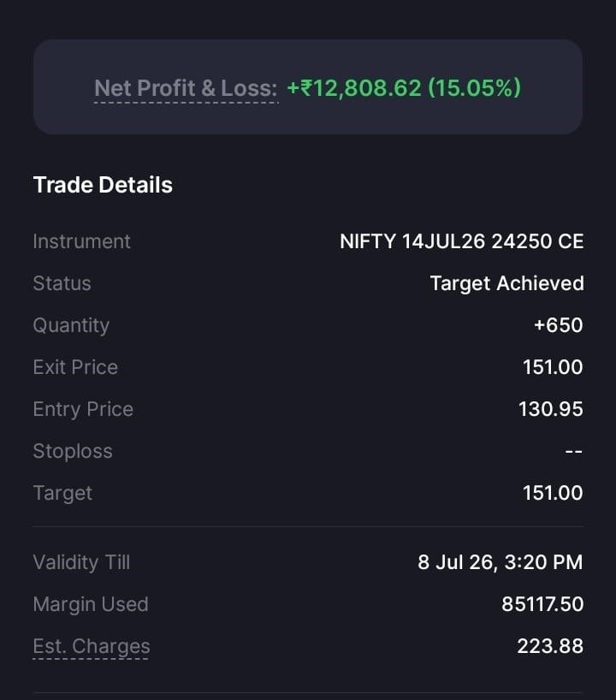Select the +650 quantity value
The width and height of the screenshot is (616, 700).
(559, 325)
